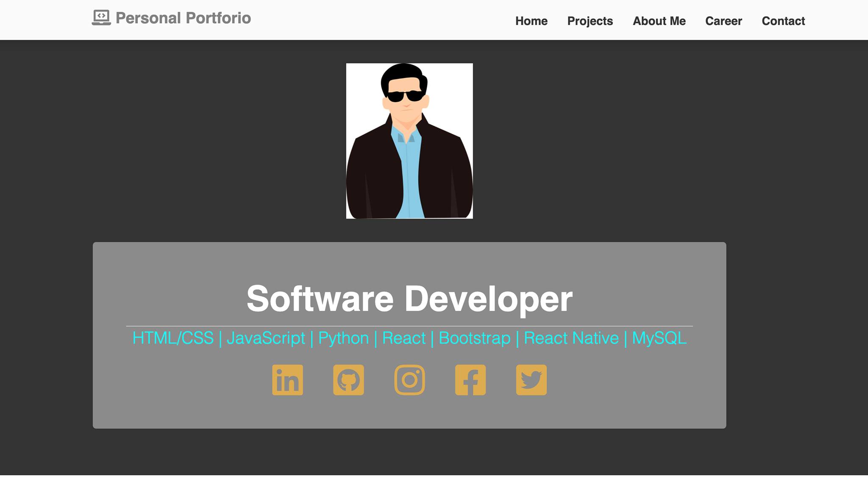Navigate to About Me

click(x=659, y=21)
